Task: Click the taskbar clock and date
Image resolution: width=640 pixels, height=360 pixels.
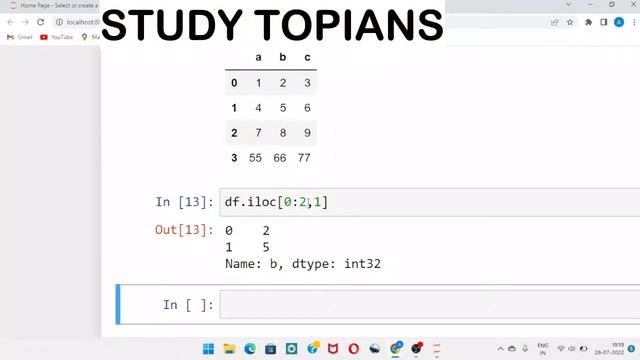Action: point(610,349)
